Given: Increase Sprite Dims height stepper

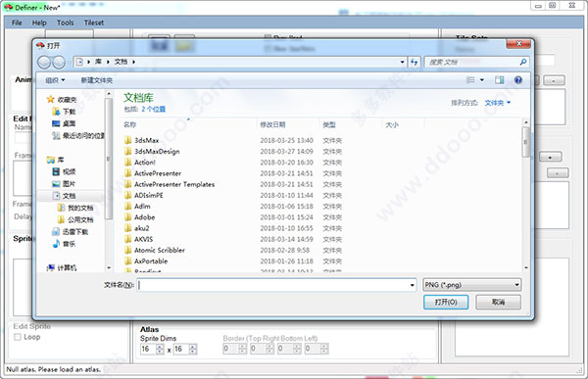Looking at the screenshot, I should (x=193, y=347).
